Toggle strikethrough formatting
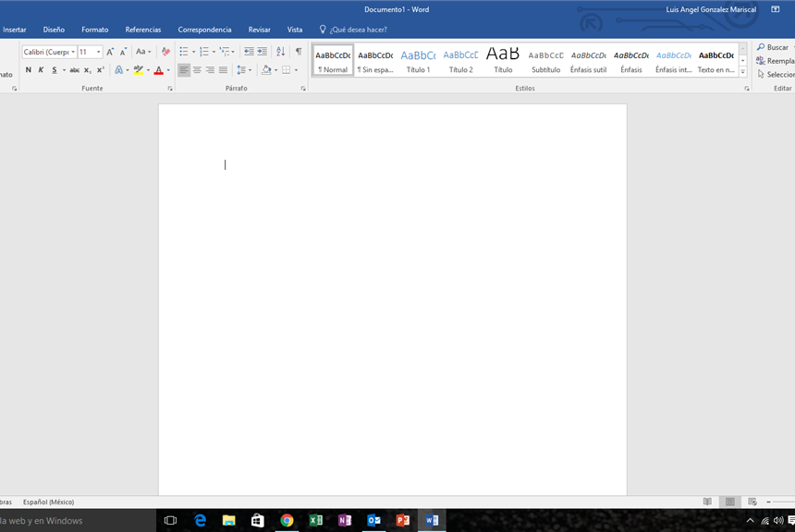The width and height of the screenshot is (795, 532). point(75,70)
